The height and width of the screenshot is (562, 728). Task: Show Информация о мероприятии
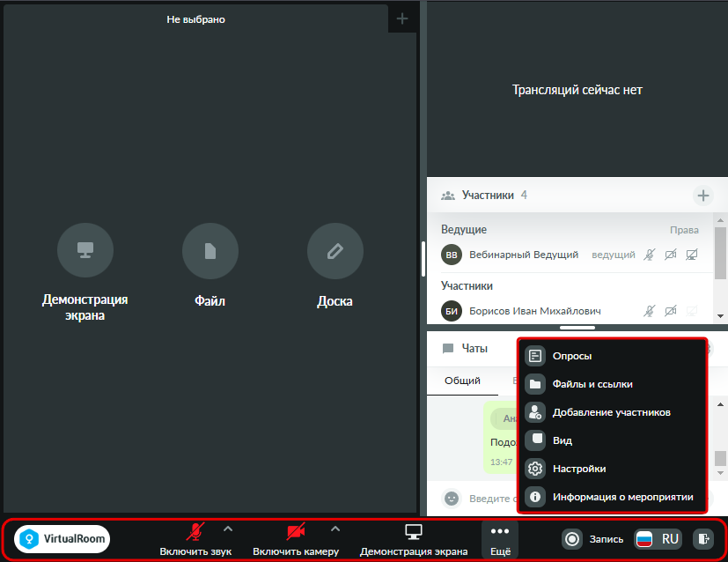click(x=613, y=497)
